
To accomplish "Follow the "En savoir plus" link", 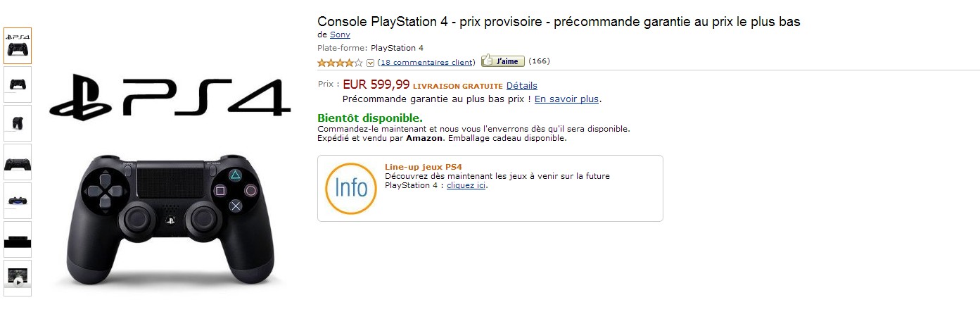I will click(566, 99).
